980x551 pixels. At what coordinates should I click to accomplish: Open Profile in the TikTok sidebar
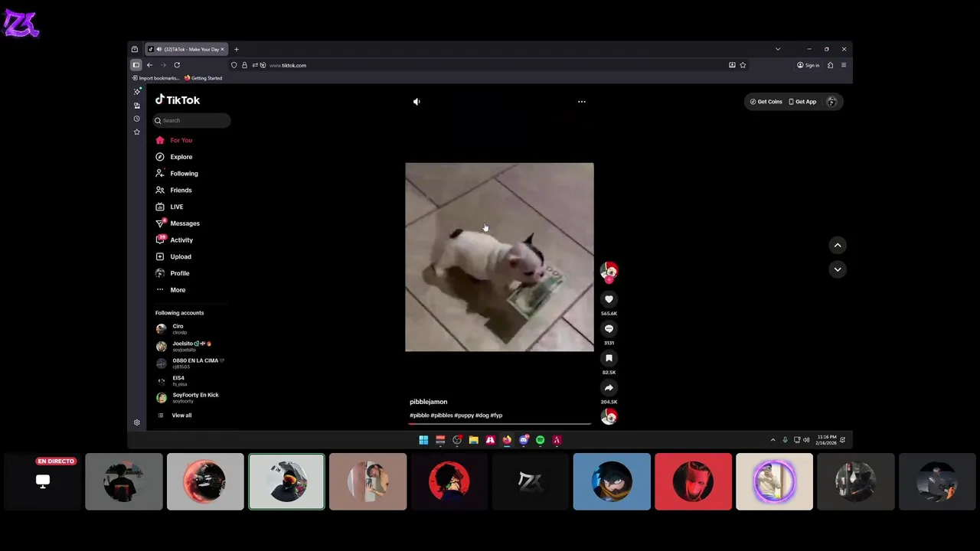point(173,273)
